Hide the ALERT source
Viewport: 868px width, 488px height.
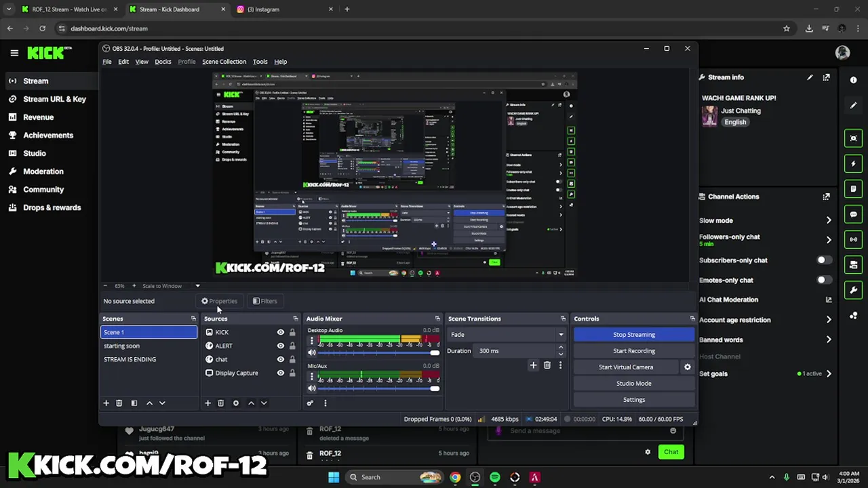280,346
